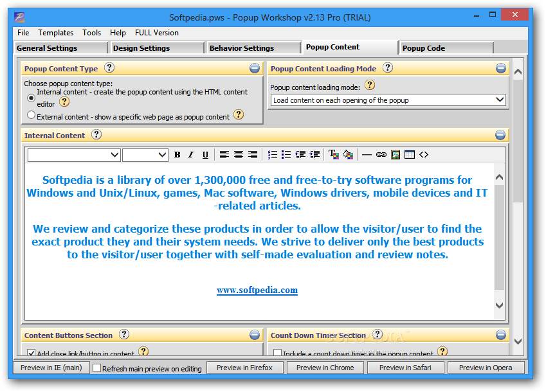
Task: Open the Templates menu
Action: click(56, 33)
